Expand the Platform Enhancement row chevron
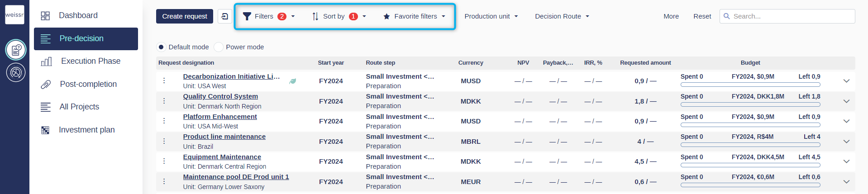This screenshot has width=868, height=194. tap(846, 121)
